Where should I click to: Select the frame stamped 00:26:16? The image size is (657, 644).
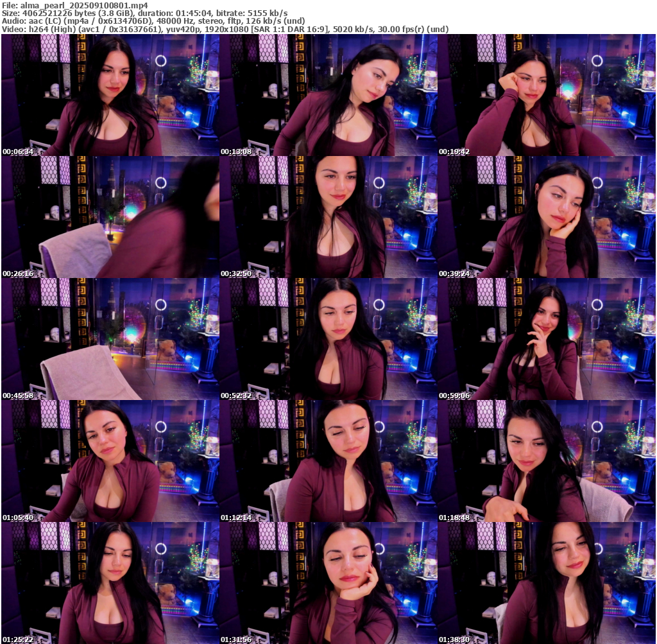(110, 217)
